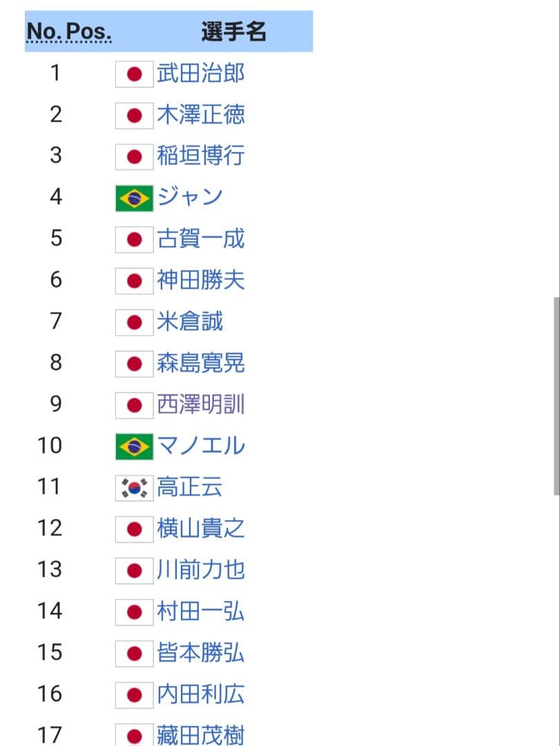Click Japan flag icon beside 米倉誠

click(x=134, y=323)
